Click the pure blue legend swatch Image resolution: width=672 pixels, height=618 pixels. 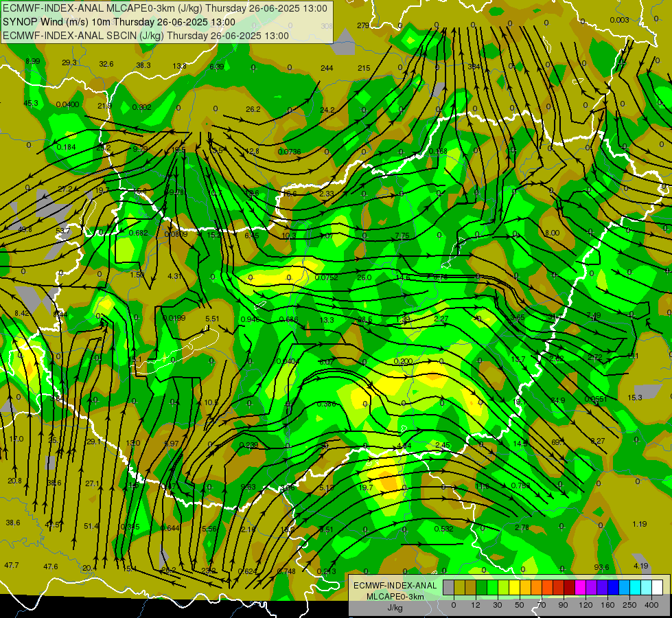pos(614,587)
